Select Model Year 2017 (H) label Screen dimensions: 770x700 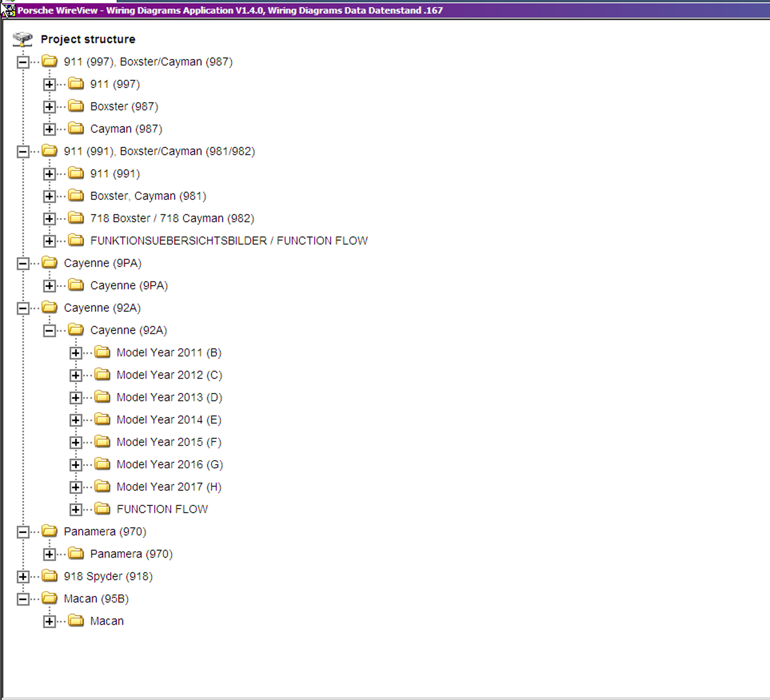169,486
